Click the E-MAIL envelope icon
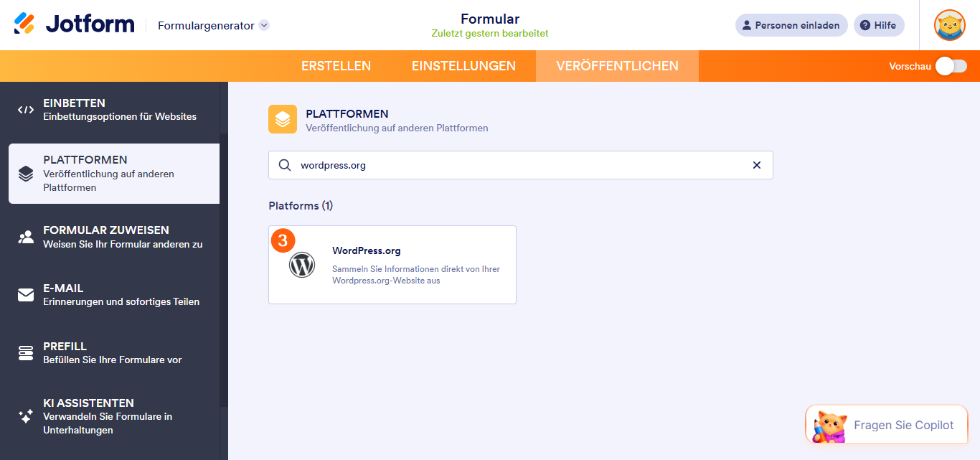 pos(26,294)
